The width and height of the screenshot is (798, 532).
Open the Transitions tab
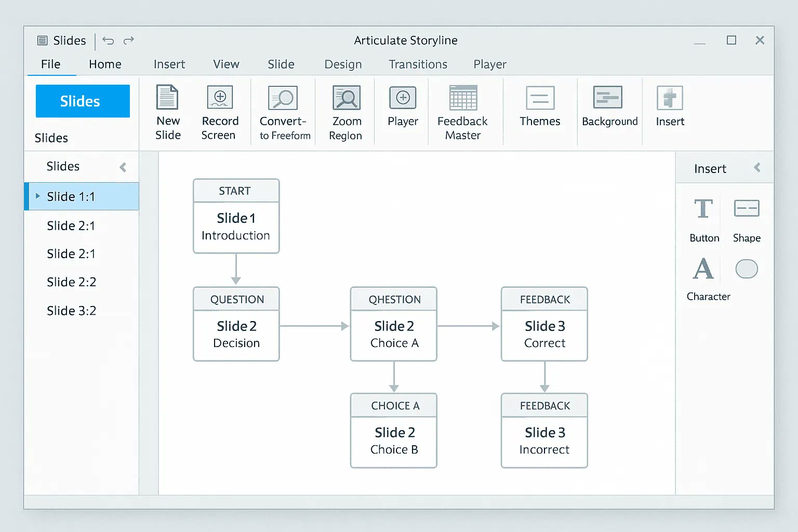[x=418, y=64]
